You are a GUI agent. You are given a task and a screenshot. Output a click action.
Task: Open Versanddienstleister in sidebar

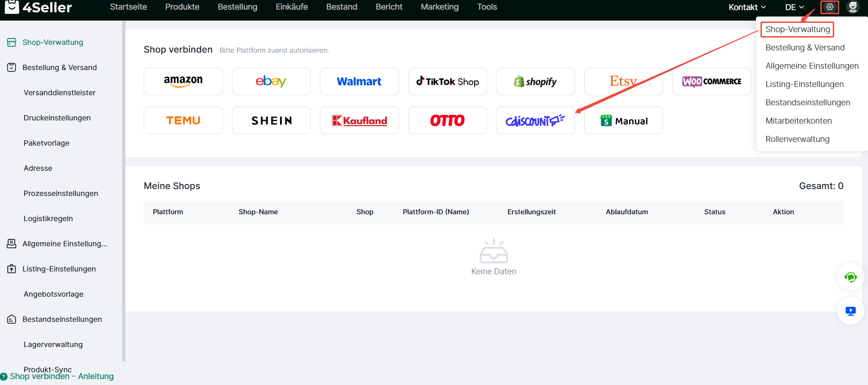59,92
